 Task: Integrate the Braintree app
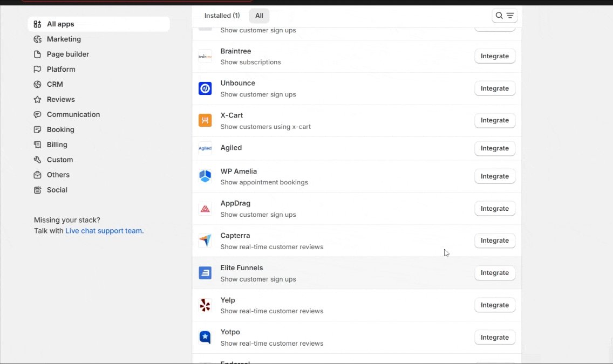pos(494,56)
